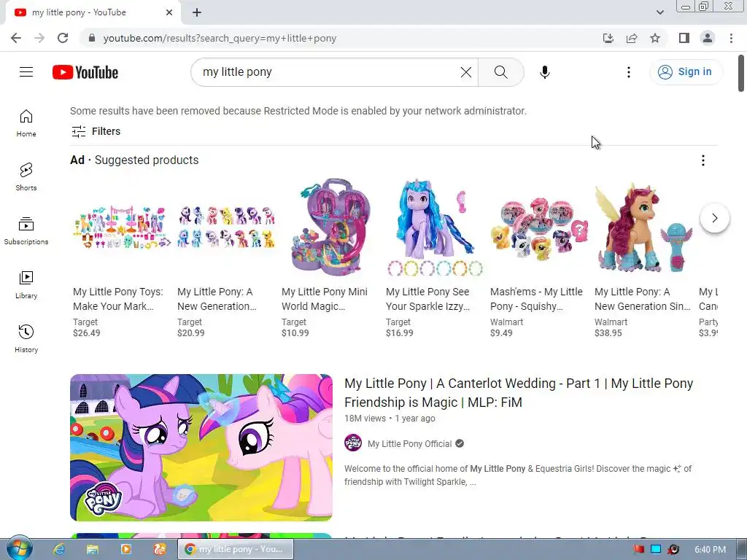
Task: View site info lock icon
Action: (92, 38)
